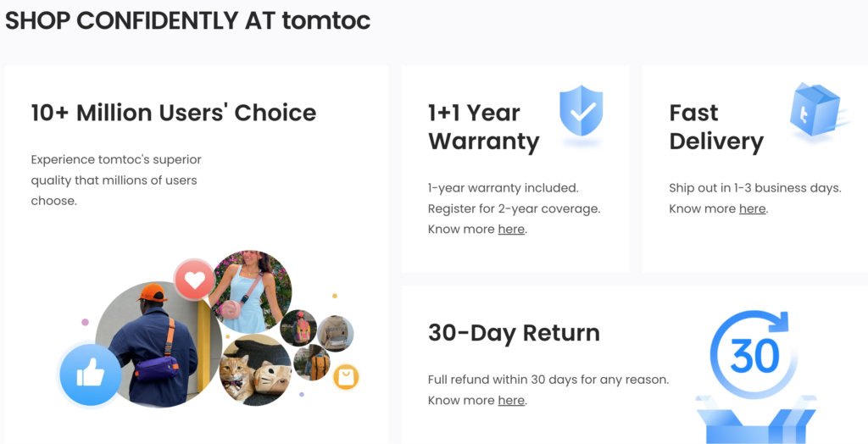Follow the 'here' link under Fast Delivery
Image resolution: width=868 pixels, height=444 pixels.
[752, 208]
